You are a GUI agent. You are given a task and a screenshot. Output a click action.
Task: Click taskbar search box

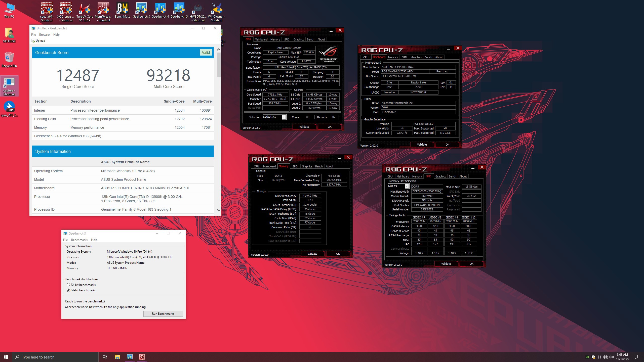[55, 357]
